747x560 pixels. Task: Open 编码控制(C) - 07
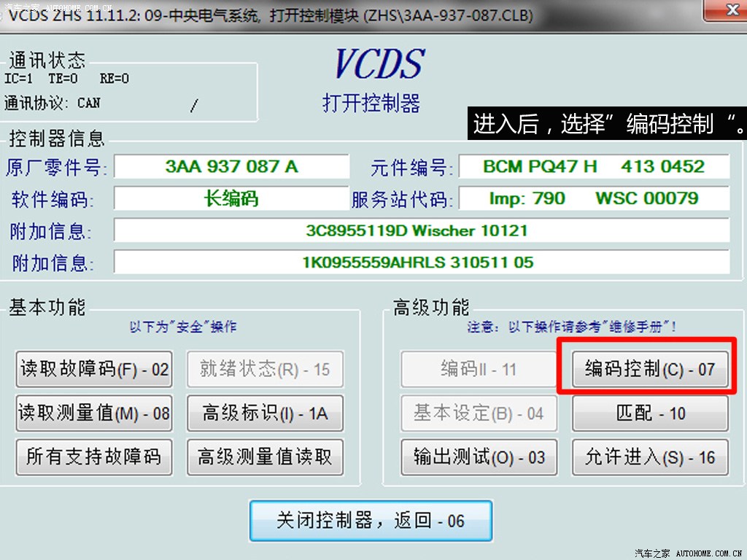650,369
